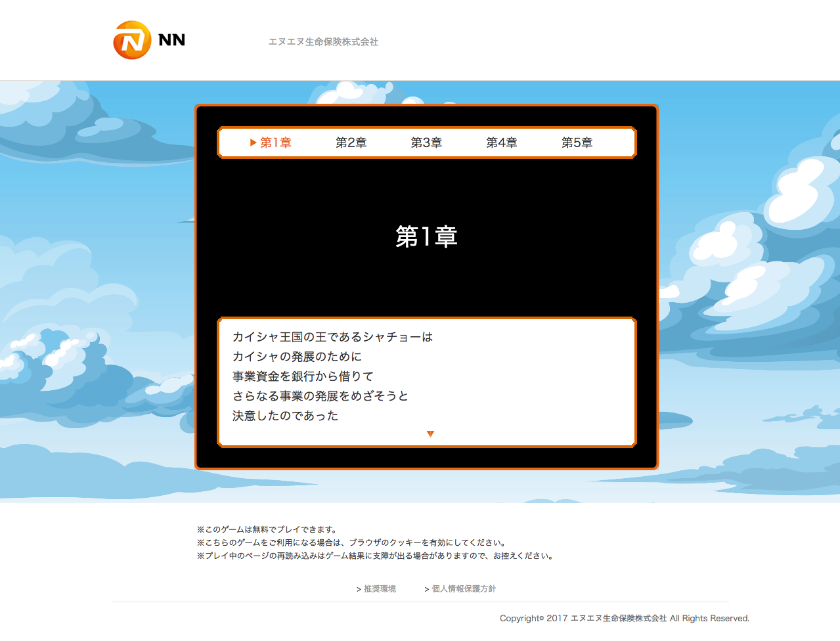Select the 第1章 chapter tab
Image resolution: width=840 pixels, height=641 pixels.
click(x=276, y=143)
